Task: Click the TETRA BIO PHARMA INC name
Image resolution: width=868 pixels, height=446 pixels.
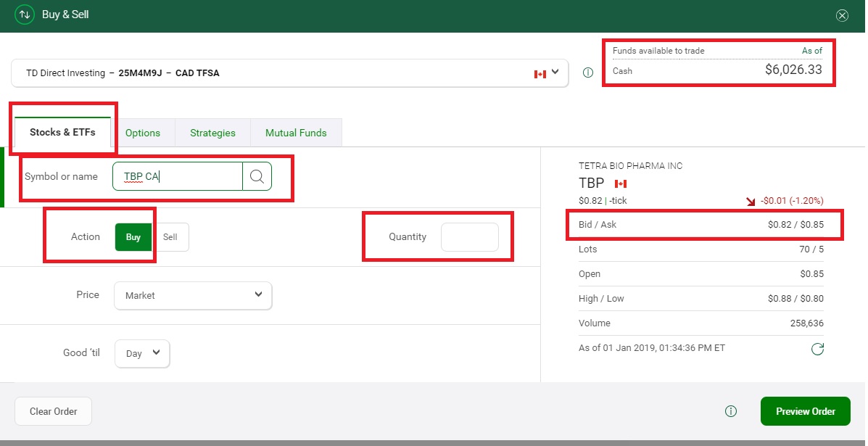Action: click(x=631, y=165)
